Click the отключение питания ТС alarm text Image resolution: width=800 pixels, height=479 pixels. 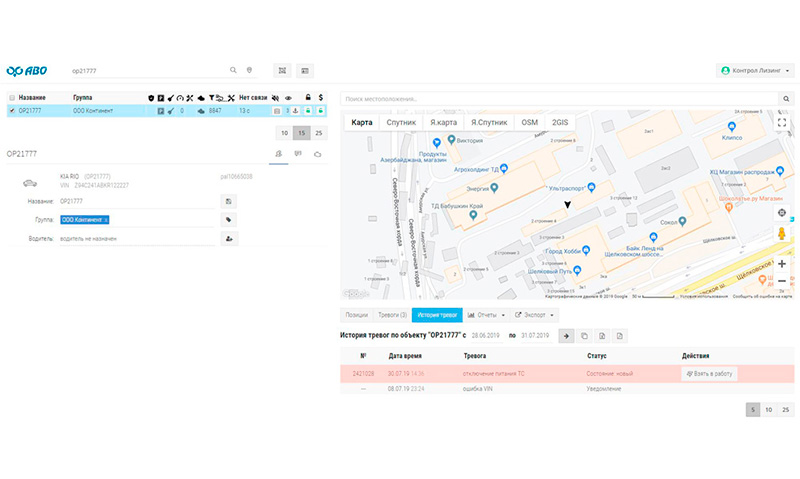[493, 374]
